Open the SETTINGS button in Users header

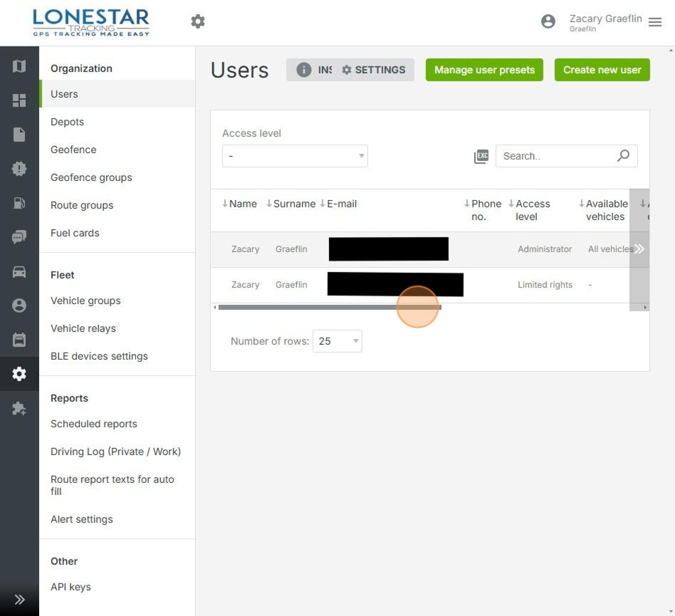[x=374, y=70]
